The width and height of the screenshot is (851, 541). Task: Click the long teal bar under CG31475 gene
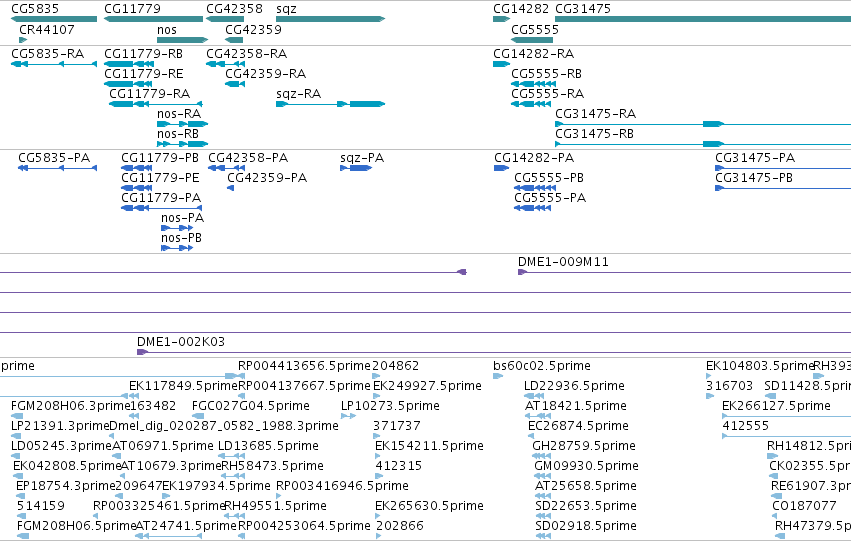pyautogui.click(x=703, y=19)
